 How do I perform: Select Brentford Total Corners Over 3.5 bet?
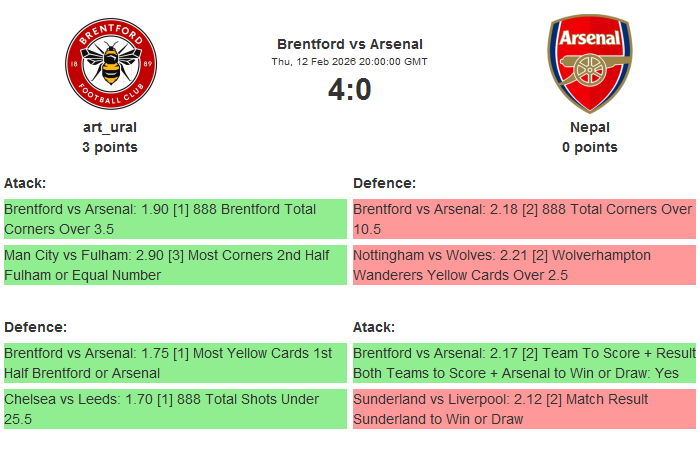click(175, 219)
